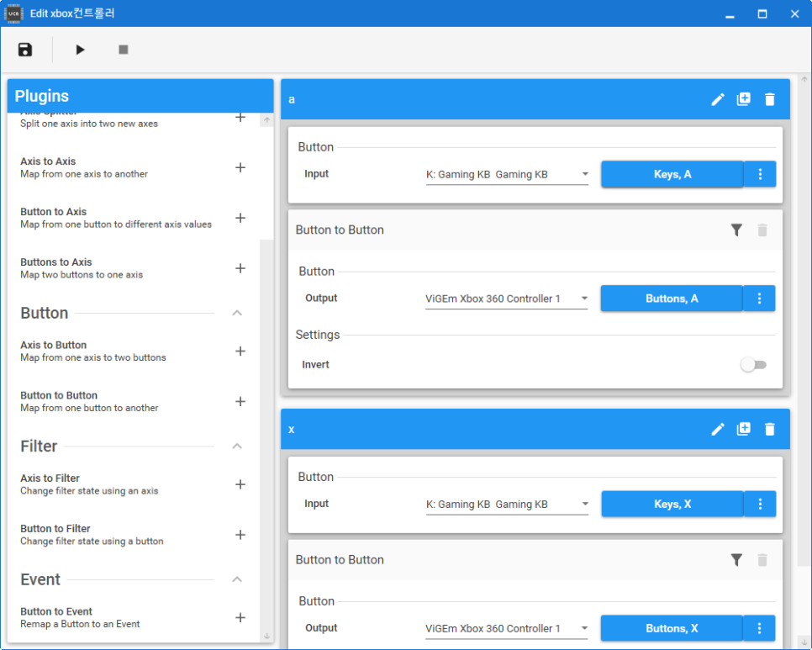Select 'Axis to Axis' plugin name text

tap(48, 161)
